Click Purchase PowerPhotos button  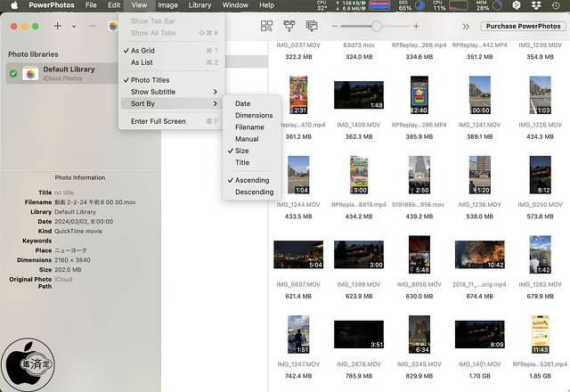pos(523,27)
